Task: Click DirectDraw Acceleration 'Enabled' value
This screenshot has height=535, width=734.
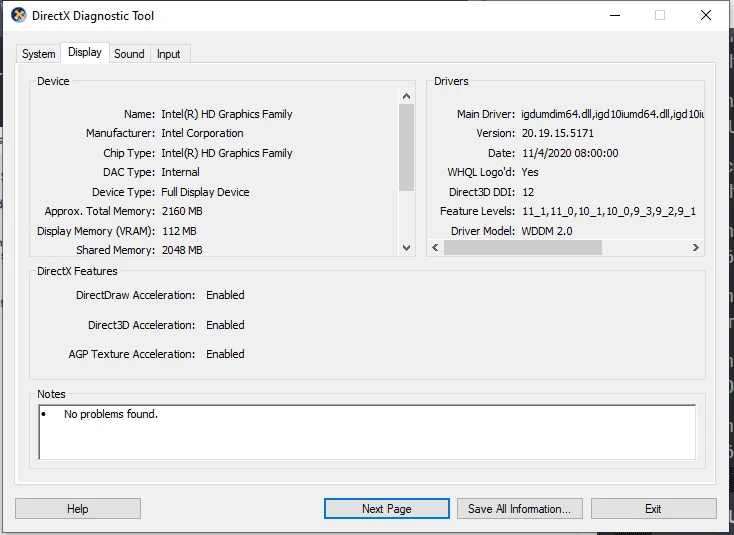Action: (x=225, y=295)
